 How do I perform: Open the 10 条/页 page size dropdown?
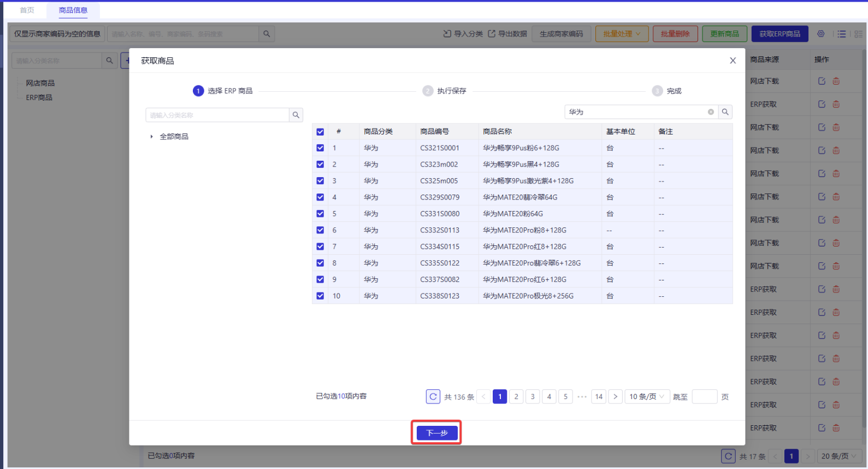point(647,397)
